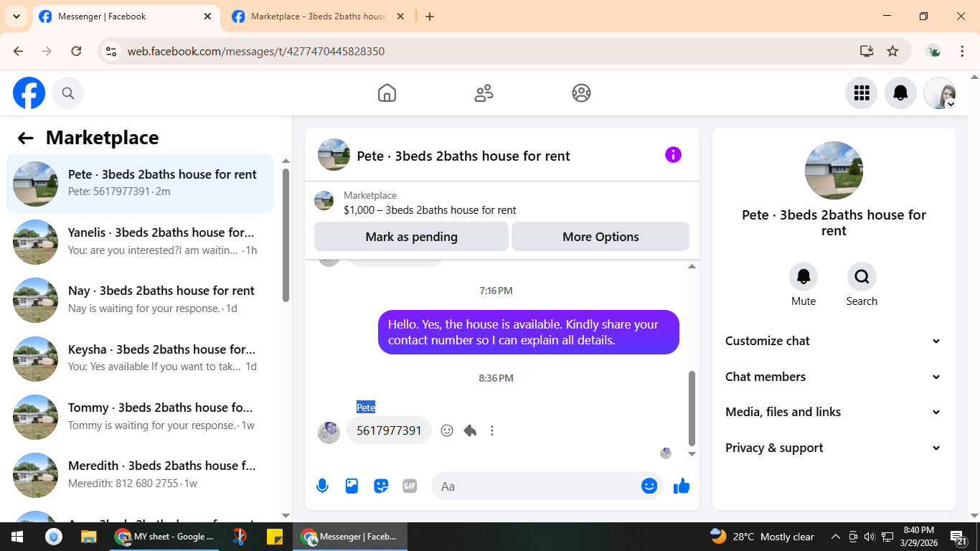980x551 pixels.
Task: Show hidden system tray icons
Action: point(836,537)
